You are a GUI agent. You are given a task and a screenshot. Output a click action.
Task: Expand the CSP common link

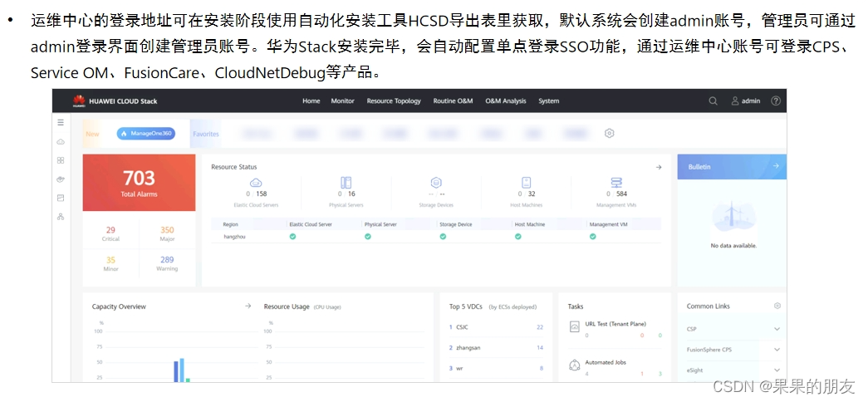[777, 329]
